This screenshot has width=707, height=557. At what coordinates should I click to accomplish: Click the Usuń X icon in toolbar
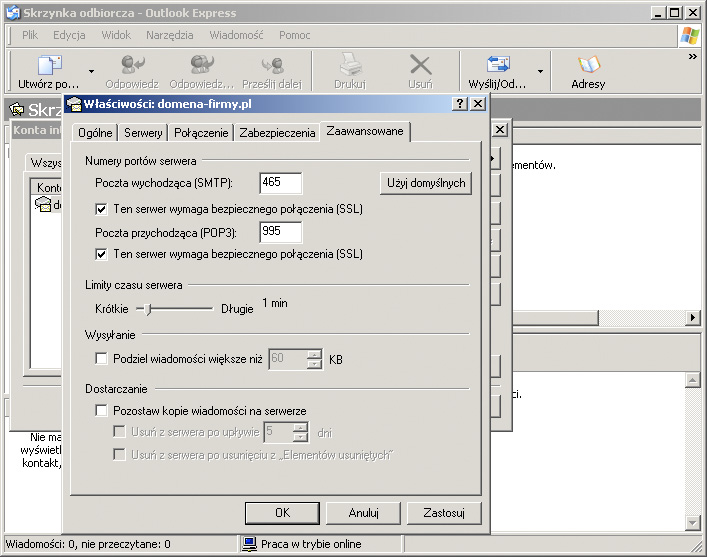[x=420, y=65]
